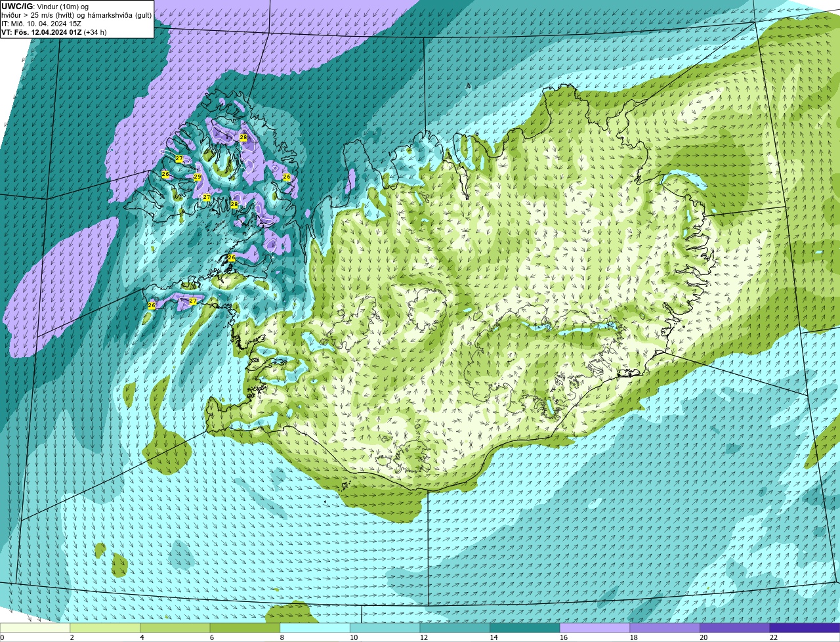Click the legend scale number 12

click(x=424, y=637)
